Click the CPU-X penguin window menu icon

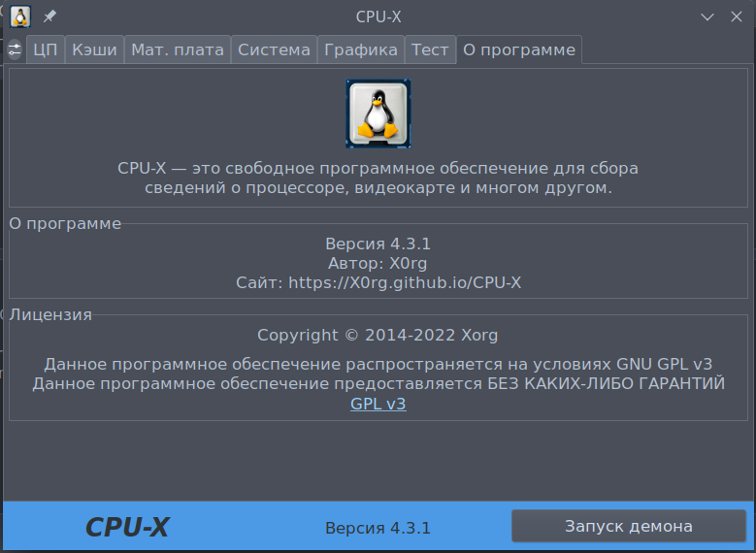(19, 16)
